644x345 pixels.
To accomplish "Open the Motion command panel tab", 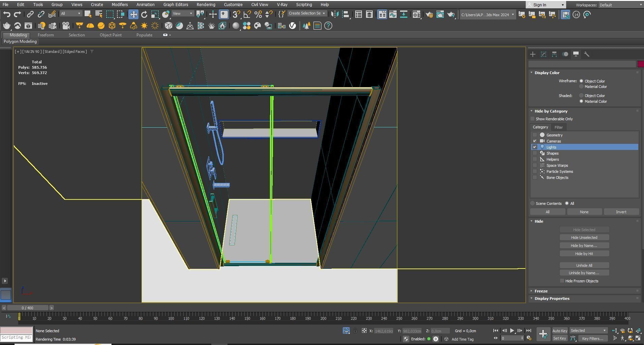I will coord(565,54).
